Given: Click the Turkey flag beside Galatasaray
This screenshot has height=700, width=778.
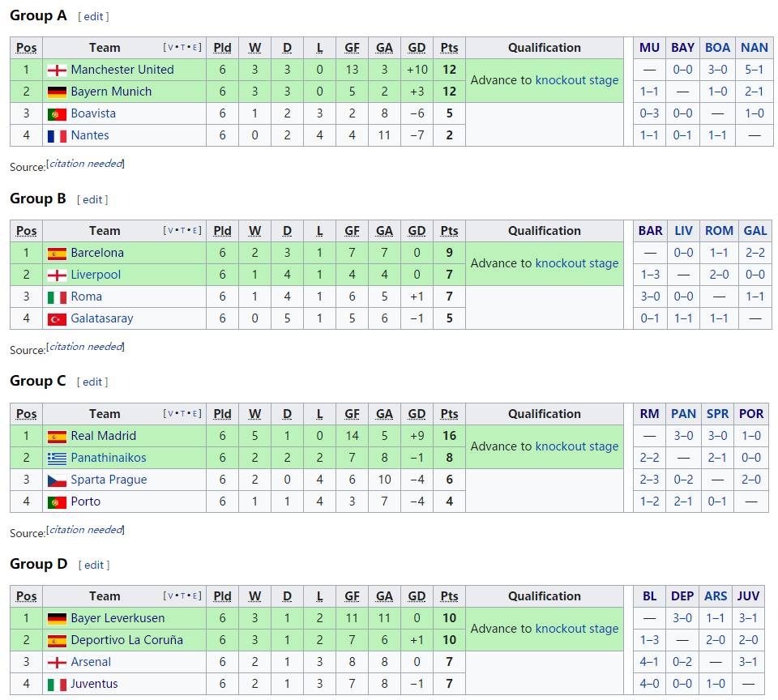Looking at the screenshot, I should coord(57,318).
